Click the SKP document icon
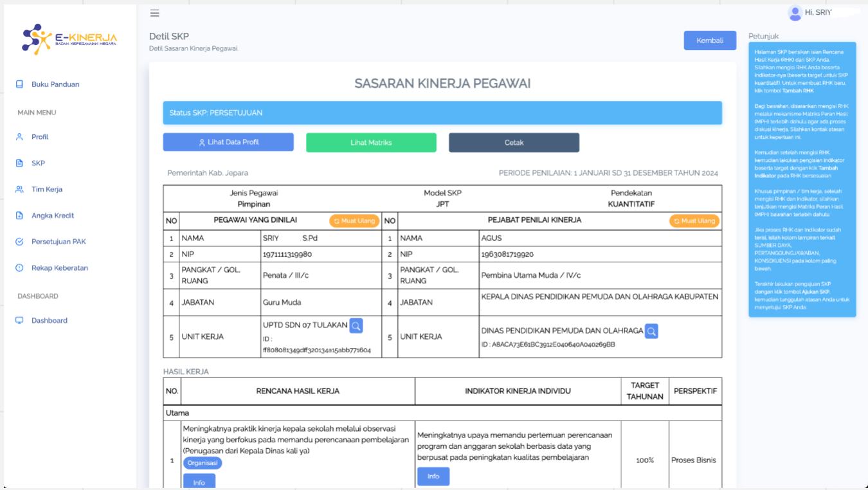 (19, 163)
